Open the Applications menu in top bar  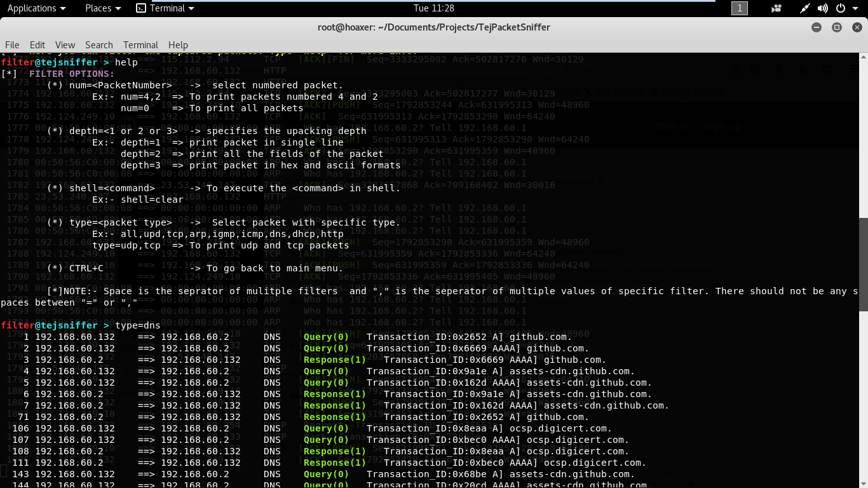coord(36,8)
